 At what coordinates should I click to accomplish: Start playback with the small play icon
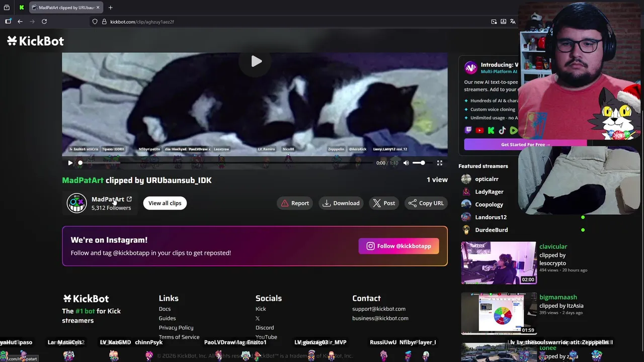tap(70, 163)
